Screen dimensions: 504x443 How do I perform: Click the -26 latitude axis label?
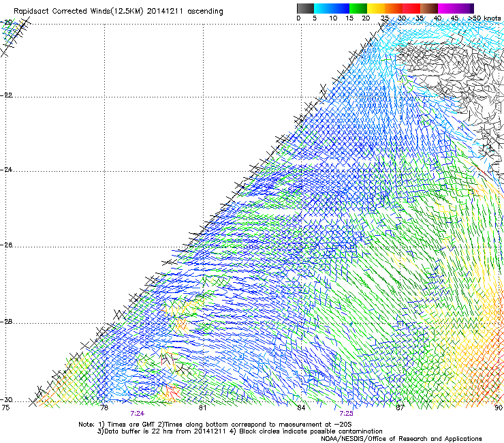[x=6, y=245]
